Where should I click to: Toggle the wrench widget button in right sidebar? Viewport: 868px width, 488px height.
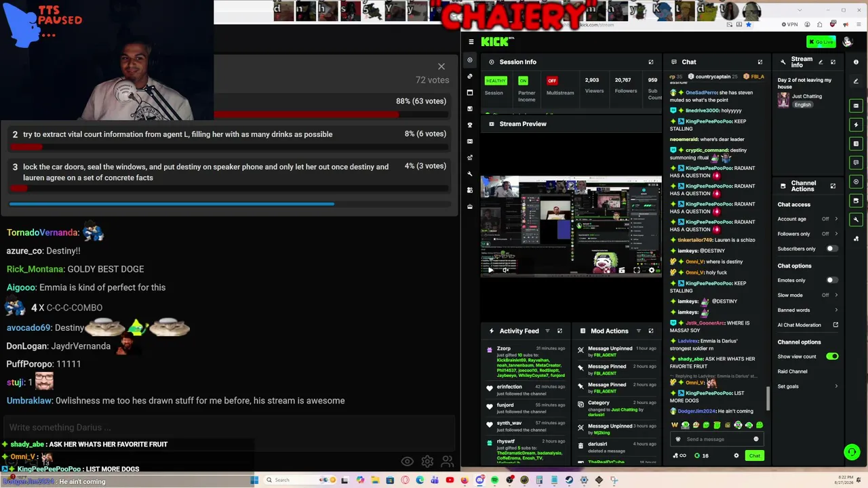pos(856,219)
